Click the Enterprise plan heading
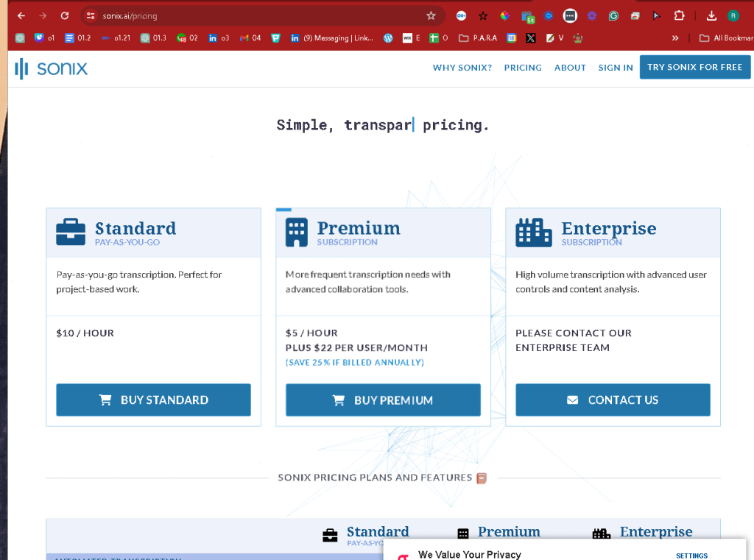Image resolution: width=754 pixels, height=560 pixels. pyautogui.click(x=609, y=228)
